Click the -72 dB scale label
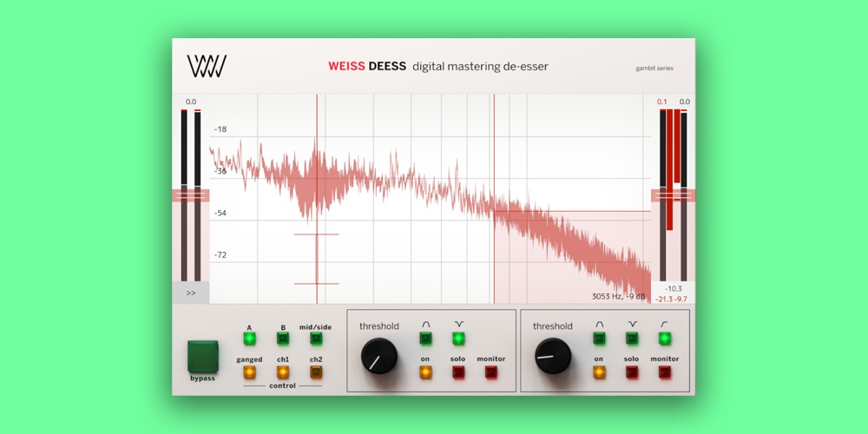 point(220,255)
